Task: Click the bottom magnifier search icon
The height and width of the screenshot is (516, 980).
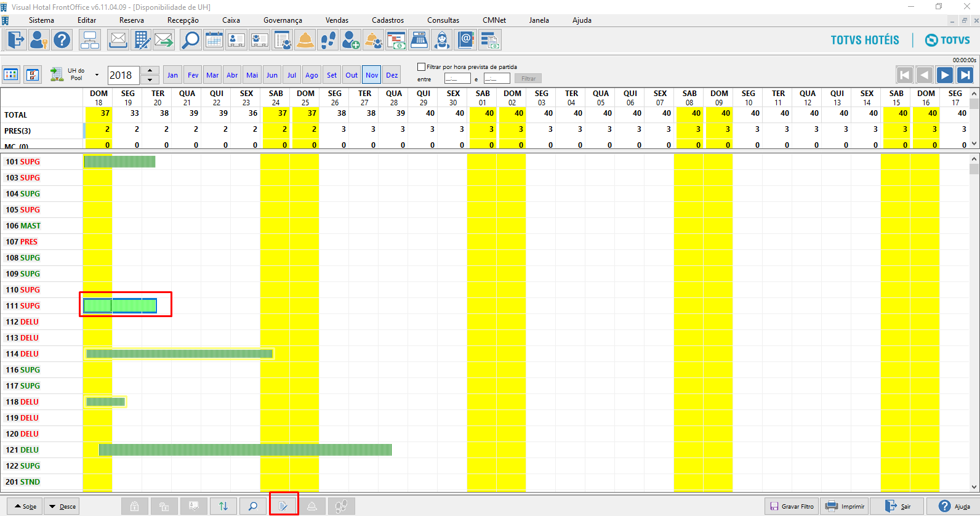Action: point(253,506)
